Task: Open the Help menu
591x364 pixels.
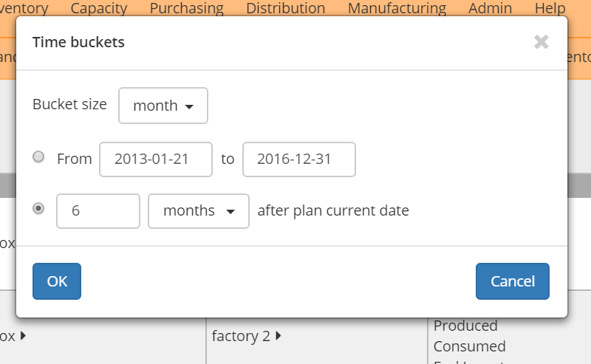Action: pos(550,9)
